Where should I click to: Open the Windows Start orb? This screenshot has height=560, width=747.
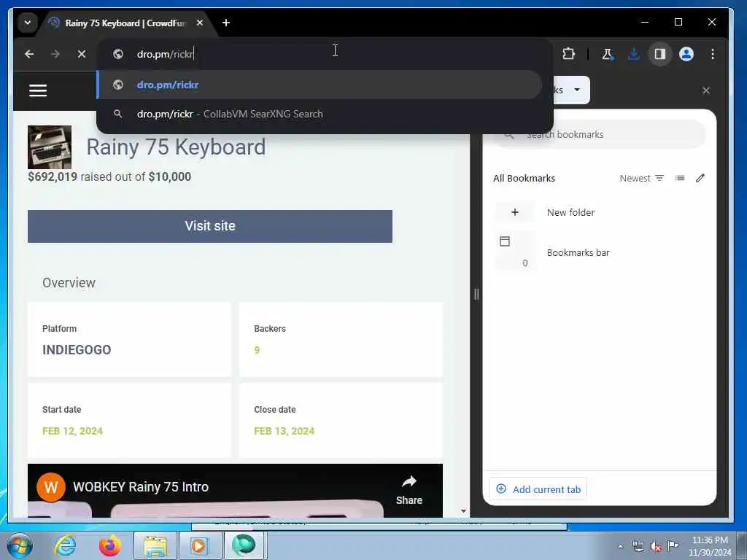click(20, 545)
